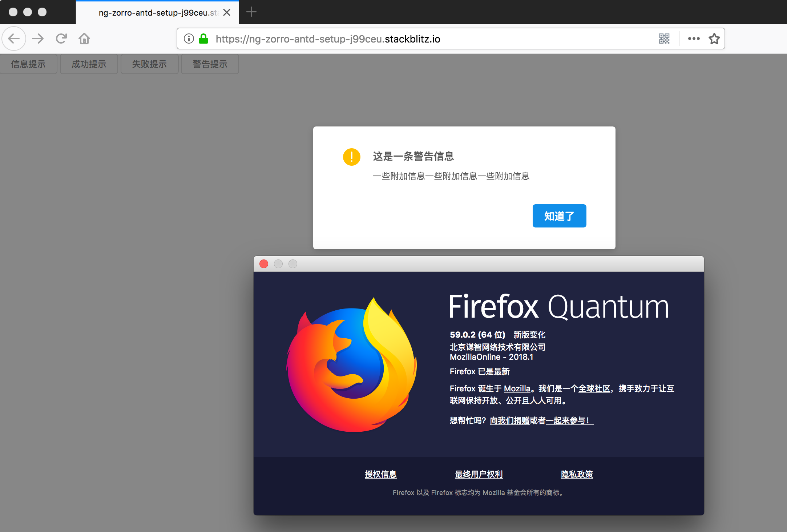Close the About Firefox Quantum window
787x532 pixels.
tap(264, 264)
